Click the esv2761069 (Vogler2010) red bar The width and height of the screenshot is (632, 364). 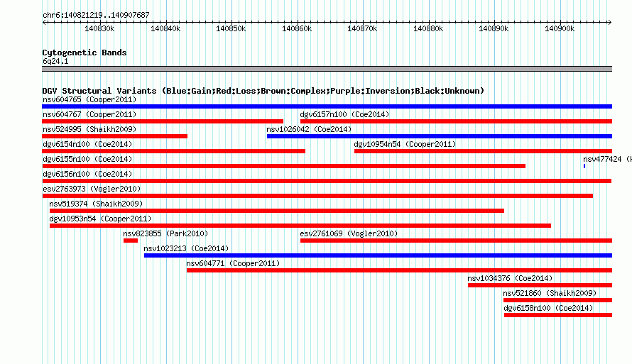tap(457, 241)
